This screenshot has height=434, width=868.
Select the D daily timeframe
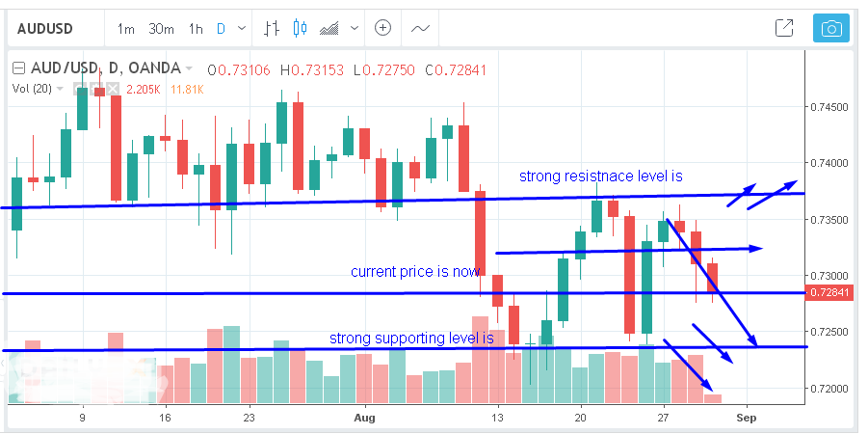(x=221, y=28)
